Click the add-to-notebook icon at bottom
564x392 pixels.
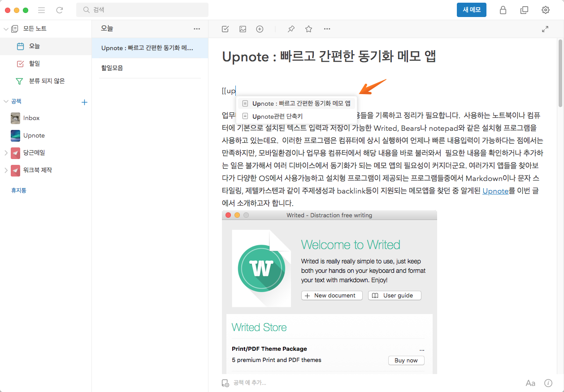226,383
